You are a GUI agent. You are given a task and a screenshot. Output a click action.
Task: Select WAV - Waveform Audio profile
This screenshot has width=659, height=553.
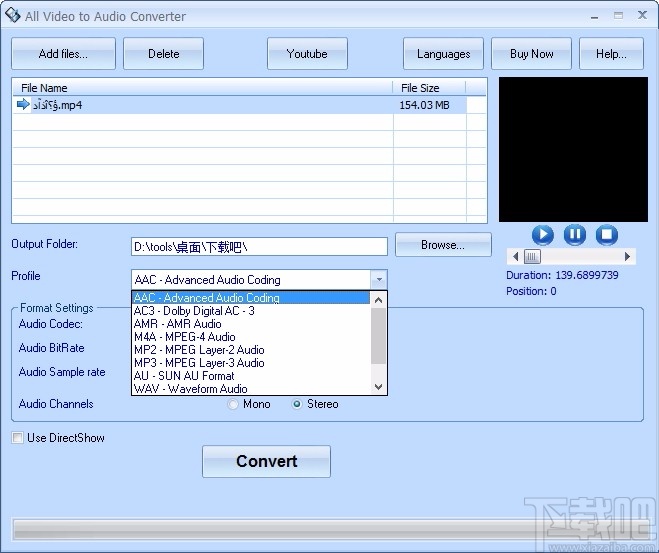251,389
